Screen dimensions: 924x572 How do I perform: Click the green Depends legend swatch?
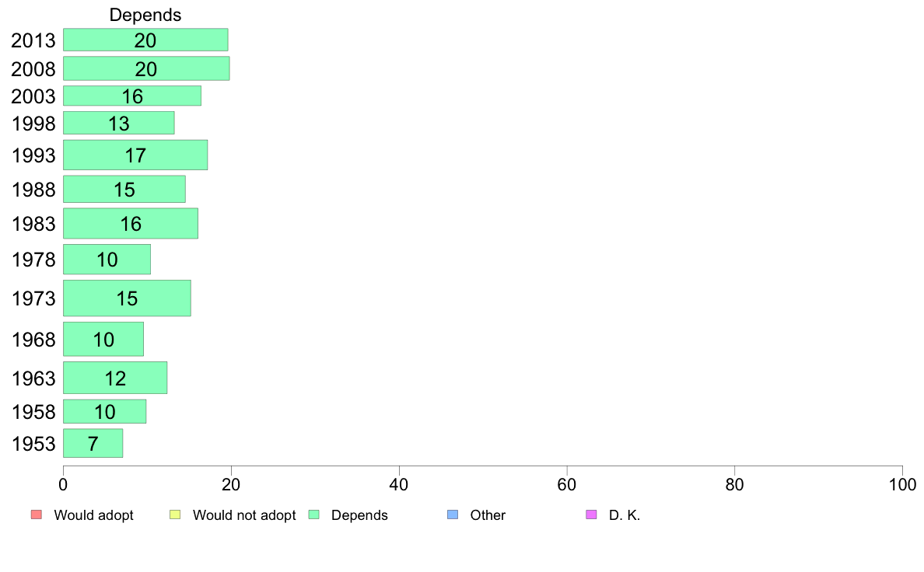(313, 514)
